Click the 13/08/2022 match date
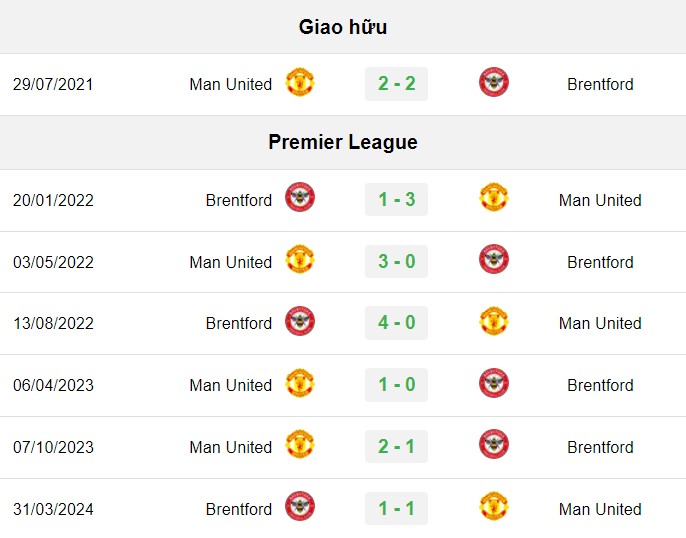The width and height of the screenshot is (686, 538). [53, 324]
